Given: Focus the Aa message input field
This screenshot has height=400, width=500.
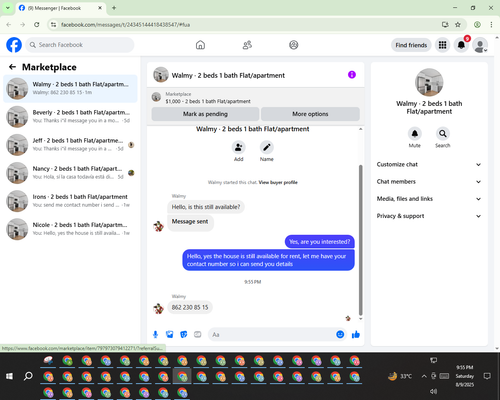Looking at the screenshot, I should click(x=272, y=334).
